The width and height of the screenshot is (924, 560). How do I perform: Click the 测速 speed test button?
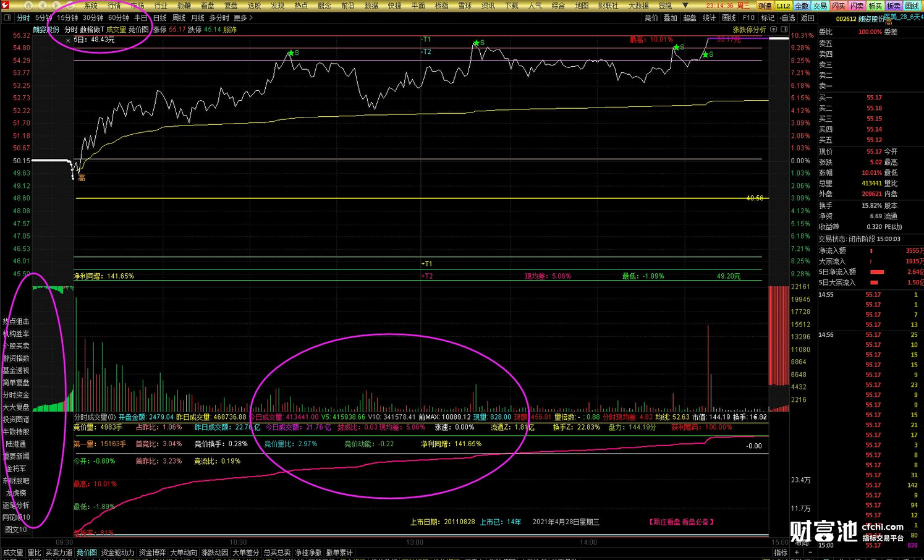point(765,6)
